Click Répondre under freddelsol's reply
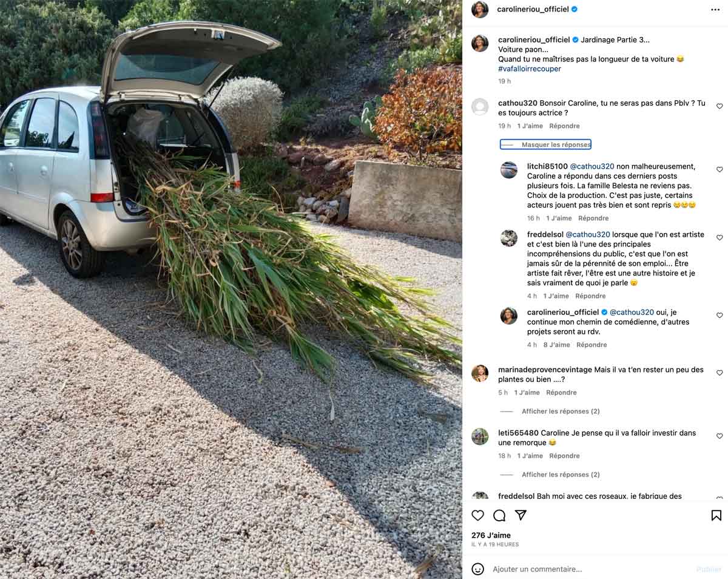This screenshot has width=728, height=579. [x=590, y=296]
